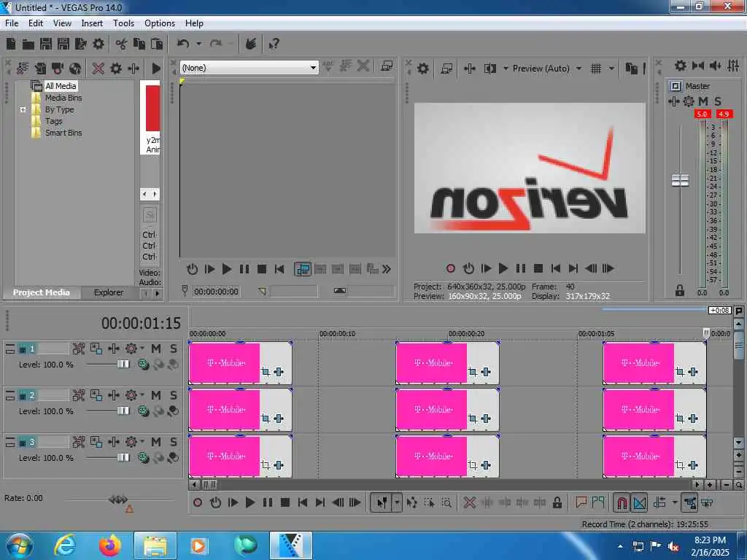Open the overlays grid dropdown arrow
The width and height of the screenshot is (747, 560).
click(x=612, y=69)
